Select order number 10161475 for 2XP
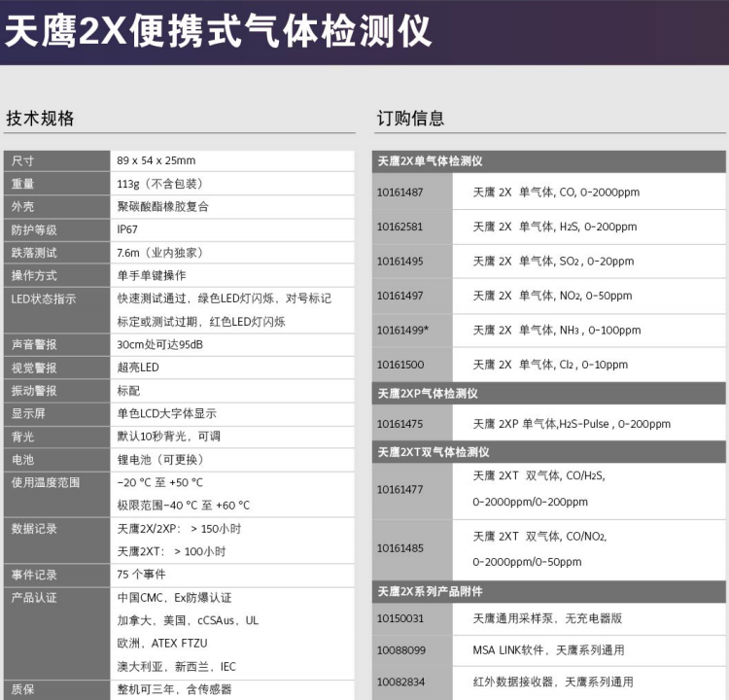 pos(400,424)
